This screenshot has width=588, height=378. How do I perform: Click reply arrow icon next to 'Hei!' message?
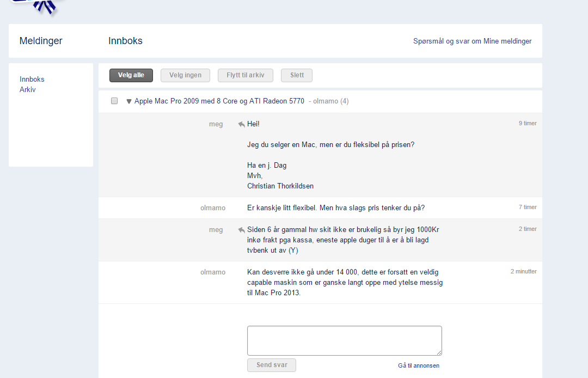[x=242, y=125]
